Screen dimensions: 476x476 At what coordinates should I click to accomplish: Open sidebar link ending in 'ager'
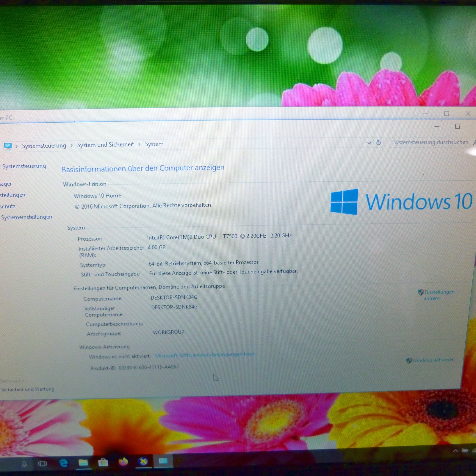(x=6, y=184)
